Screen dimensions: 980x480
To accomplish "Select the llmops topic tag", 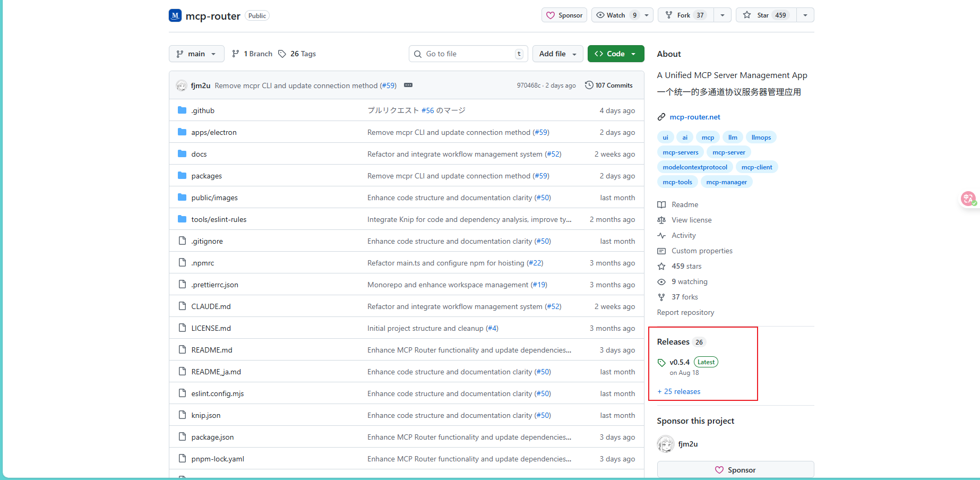I will (x=761, y=137).
